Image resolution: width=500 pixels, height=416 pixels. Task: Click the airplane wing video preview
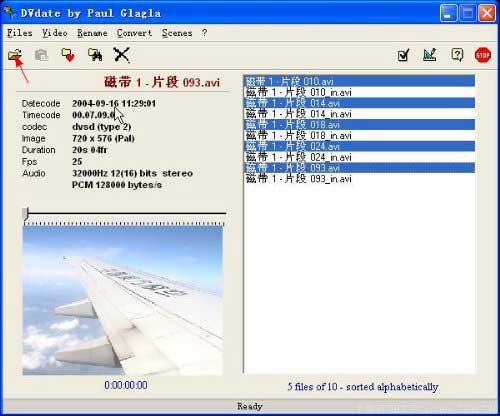pyautogui.click(x=123, y=301)
